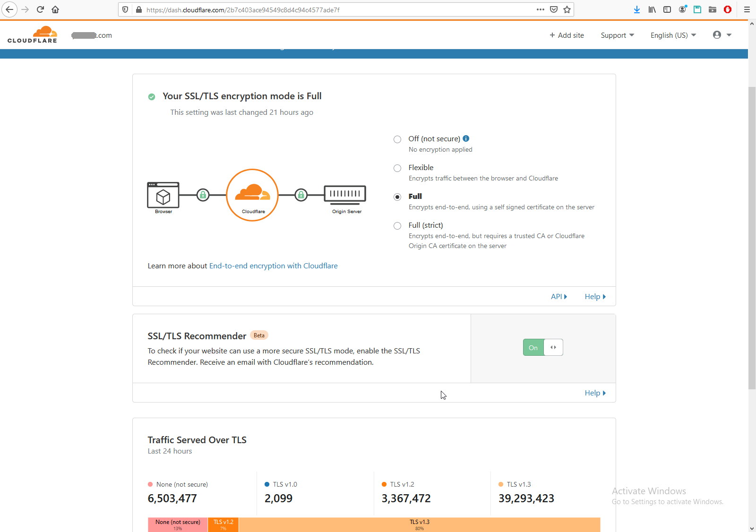Image resolution: width=756 pixels, height=532 pixels.
Task: Click the Cloudflare logo
Action: (32, 35)
